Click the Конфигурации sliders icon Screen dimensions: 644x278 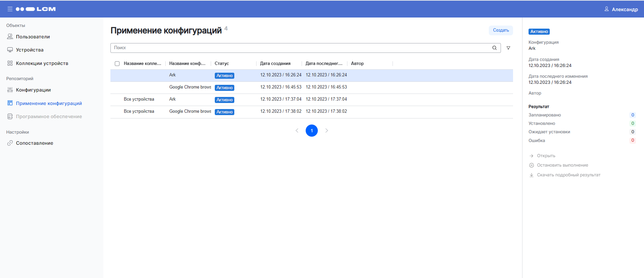click(x=10, y=90)
